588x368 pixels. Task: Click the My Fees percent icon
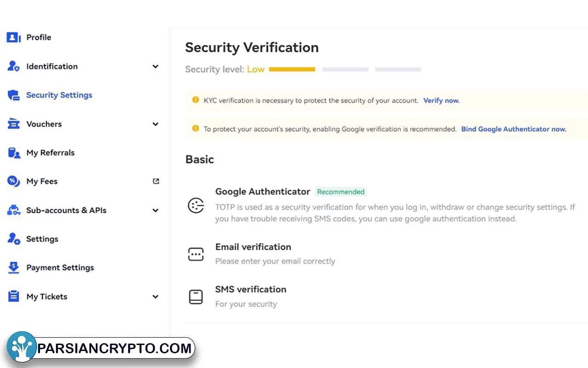tap(14, 182)
